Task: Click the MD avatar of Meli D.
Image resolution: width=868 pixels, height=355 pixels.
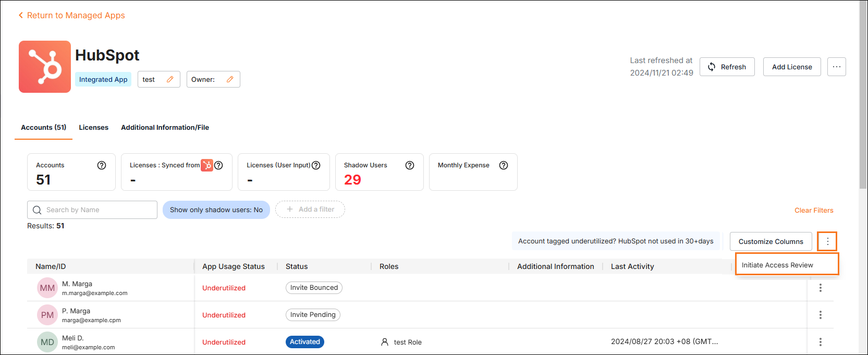Action: pyautogui.click(x=47, y=342)
